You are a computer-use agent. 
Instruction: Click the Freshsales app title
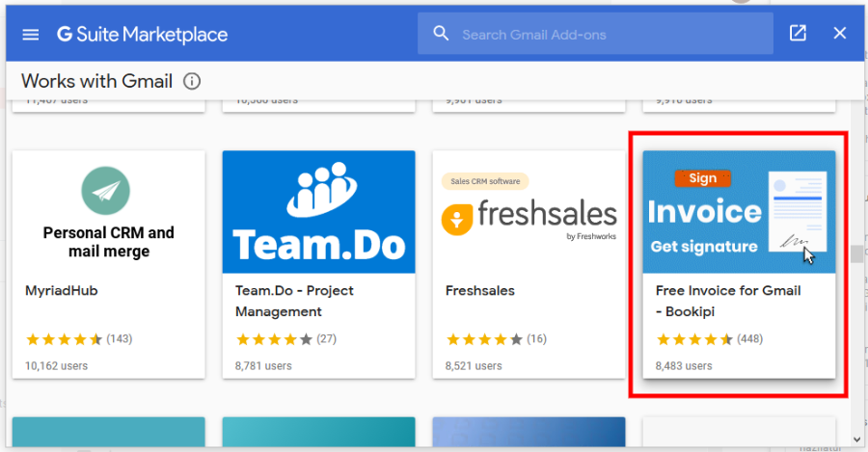tap(480, 290)
